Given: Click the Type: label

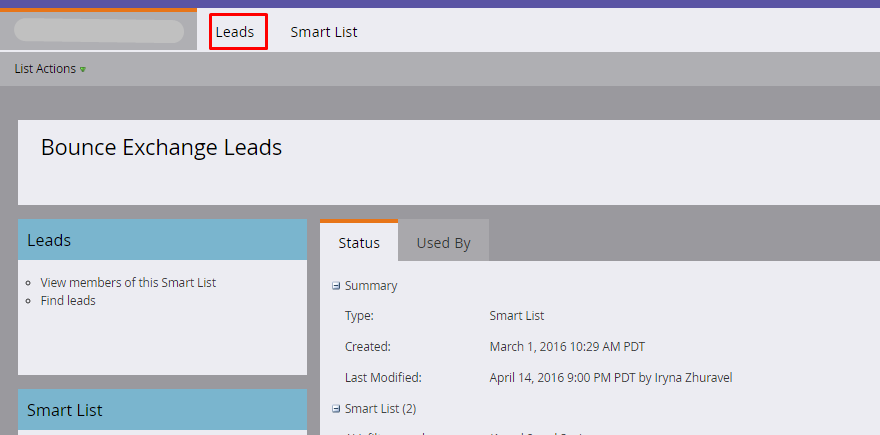Looking at the screenshot, I should (359, 315).
